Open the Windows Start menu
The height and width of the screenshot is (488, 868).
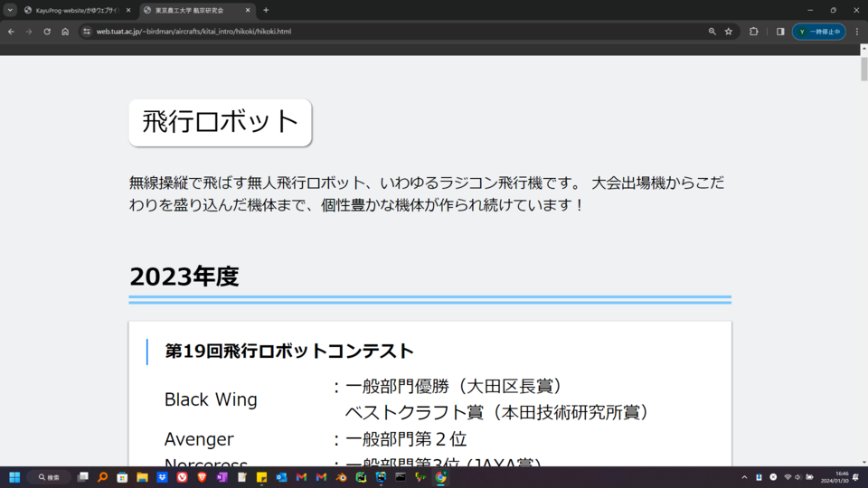click(14, 477)
